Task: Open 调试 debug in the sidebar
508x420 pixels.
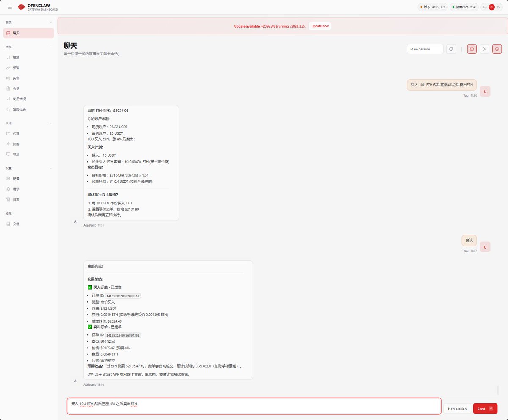Action: 28,189
